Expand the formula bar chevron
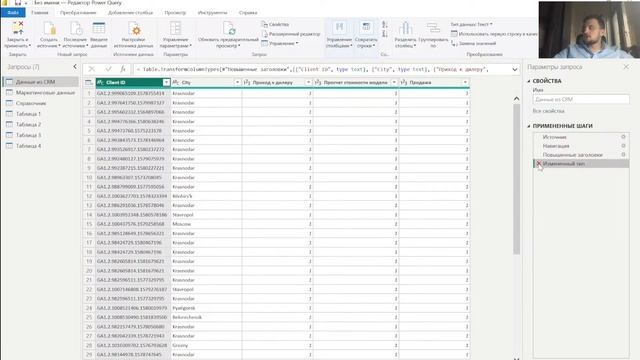640x360 pixels. tap(515, 70)
